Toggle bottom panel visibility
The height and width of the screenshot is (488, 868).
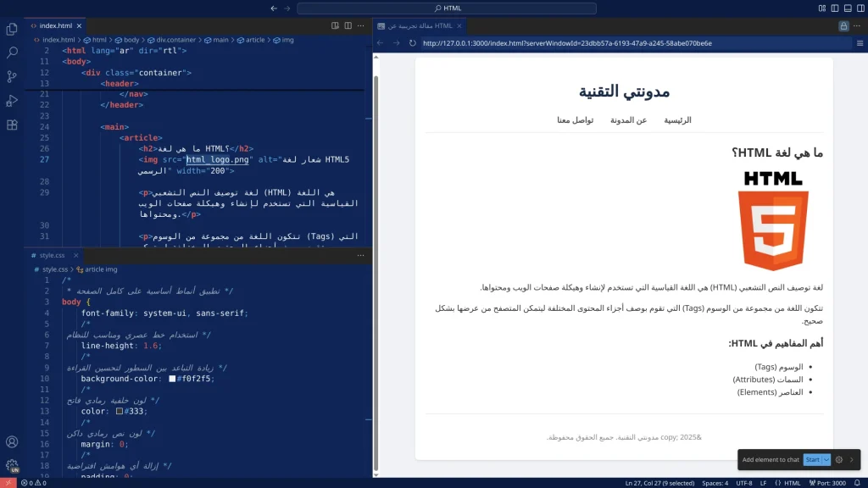(848, 8)
